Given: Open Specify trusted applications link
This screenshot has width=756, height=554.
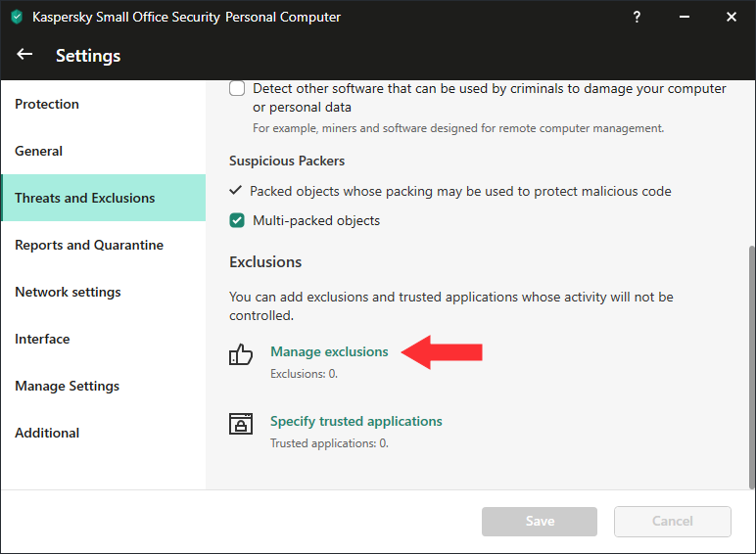Looking at the screenshot, I should [355, 421].
